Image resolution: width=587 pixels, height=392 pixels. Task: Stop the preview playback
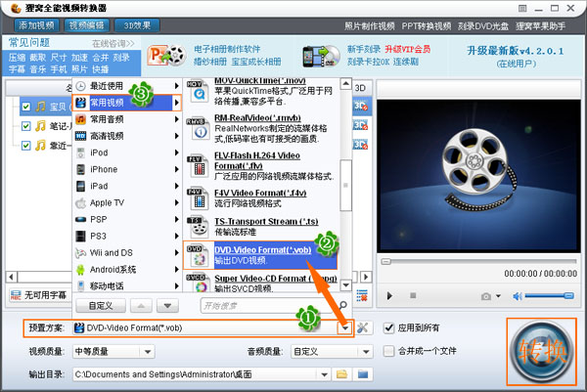coord(413,295)
